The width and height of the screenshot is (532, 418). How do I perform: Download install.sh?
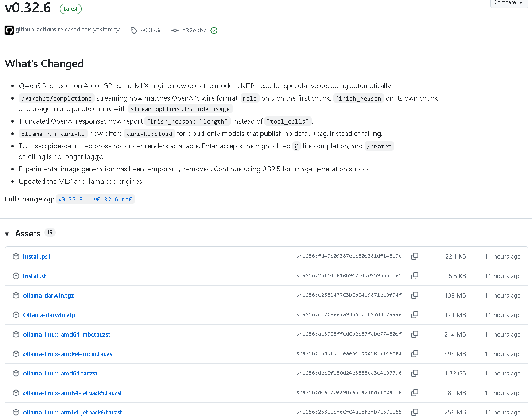click(x=35, y=276)
